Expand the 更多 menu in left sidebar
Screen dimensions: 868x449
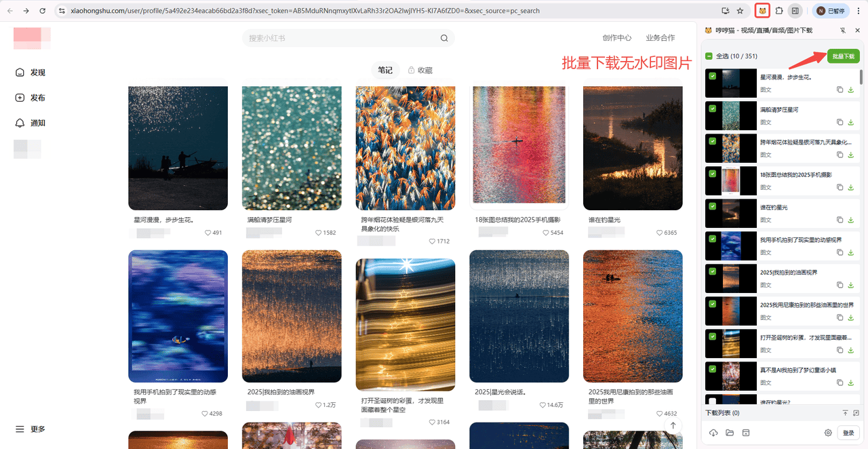(x=31, y=429)
